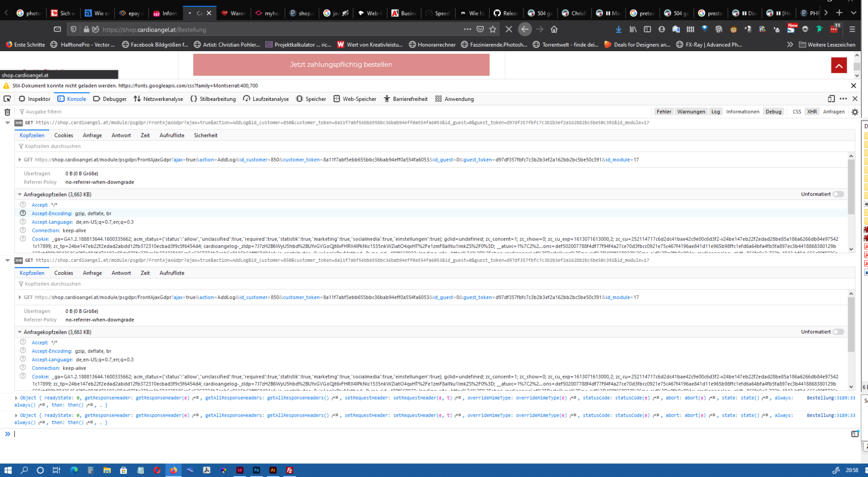Viewport: 868px width, 477px height.
Task: Click Kopfzeilen durchsuchen field in first request
Action: coord(434,146)
